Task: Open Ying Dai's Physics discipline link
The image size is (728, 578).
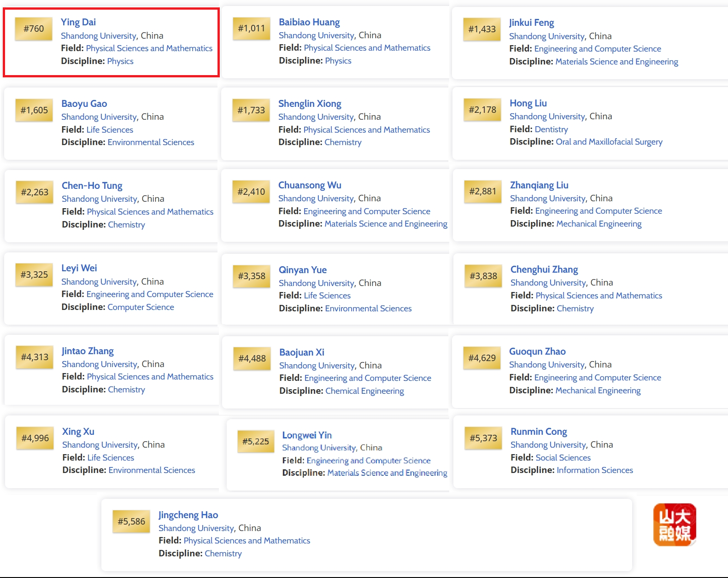Action: click(120, 61)
